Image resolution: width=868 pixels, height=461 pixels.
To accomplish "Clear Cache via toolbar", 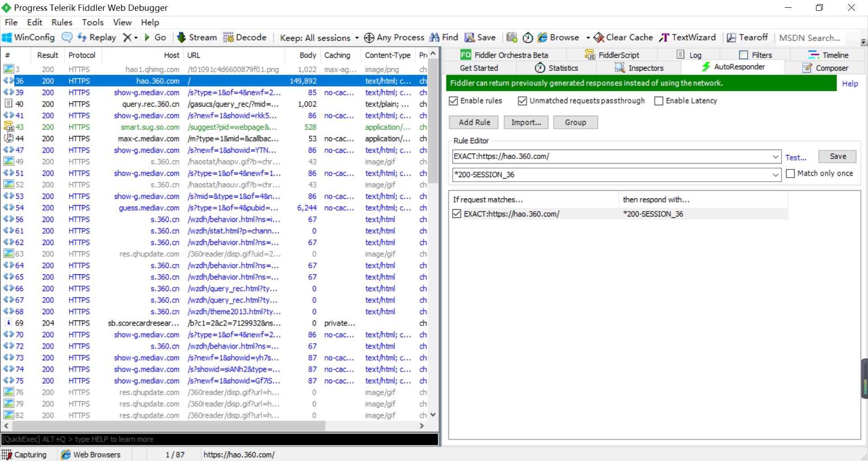I will [x=623, y=38].
